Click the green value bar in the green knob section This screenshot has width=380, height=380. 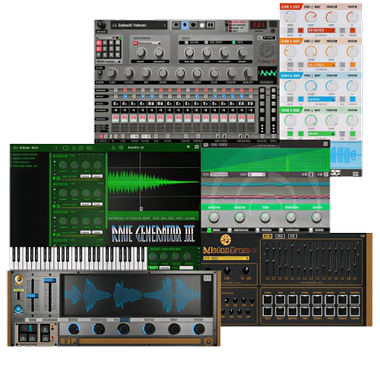[x=321, y=134]
